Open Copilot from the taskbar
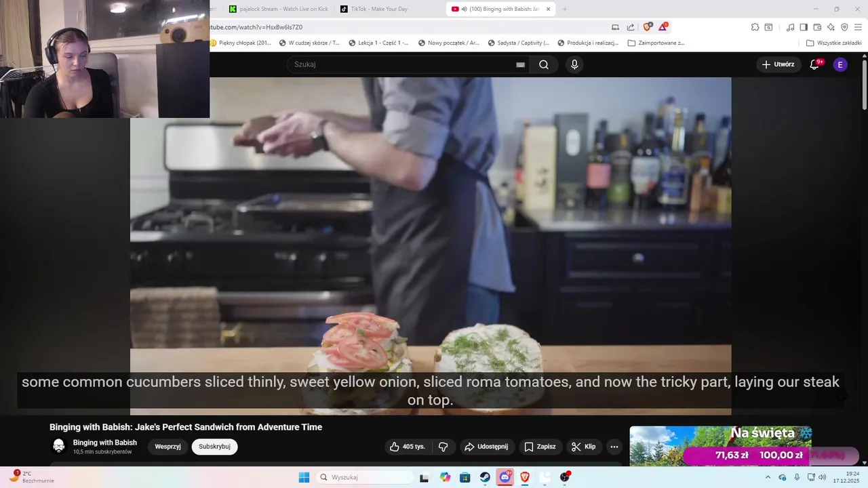Image resolution: width=868 pixels, height=488 pixels. (445, 477)
